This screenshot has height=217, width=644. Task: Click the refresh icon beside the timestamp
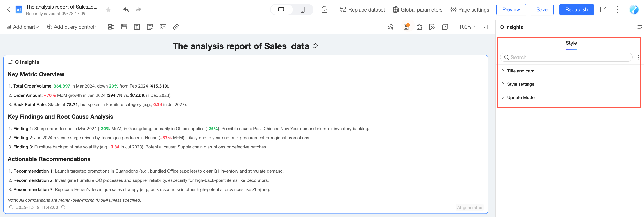click(63, 207)
